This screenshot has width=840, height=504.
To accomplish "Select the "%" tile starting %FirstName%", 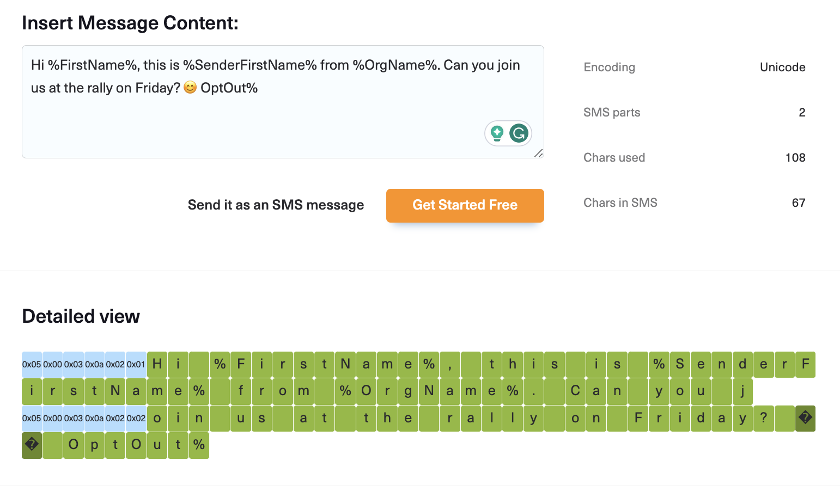I will pyautogui.click(x=220, y=364).
